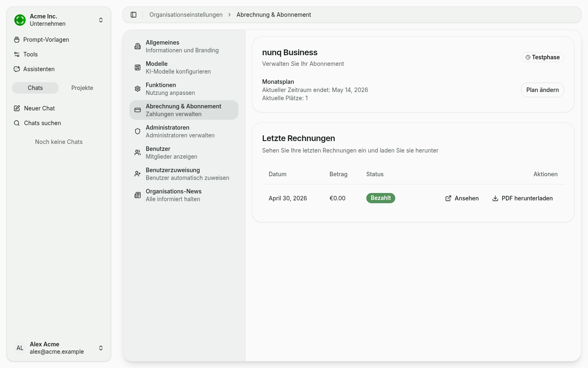Click the Modelle icon
This screenshot has width=588, height=368.
tap(138, 67)
